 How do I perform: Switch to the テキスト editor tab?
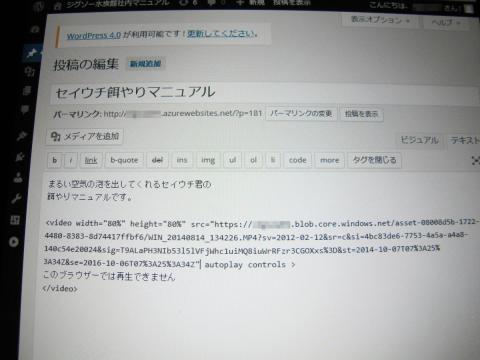[463, 140]
